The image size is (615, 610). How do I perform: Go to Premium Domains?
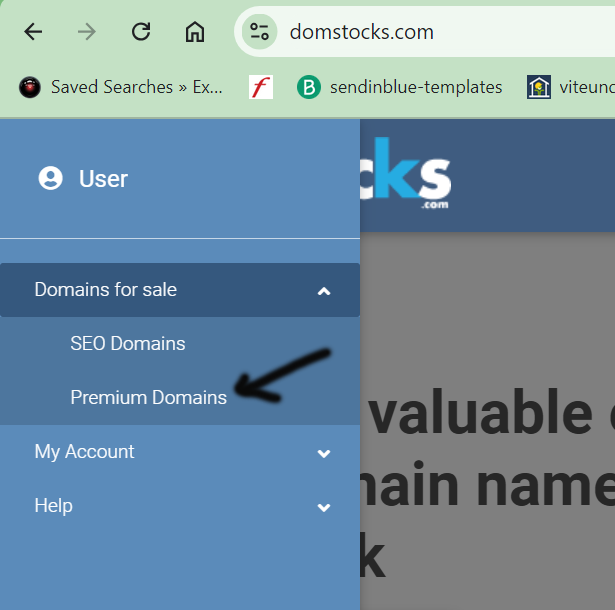click(x=148, y=398)
